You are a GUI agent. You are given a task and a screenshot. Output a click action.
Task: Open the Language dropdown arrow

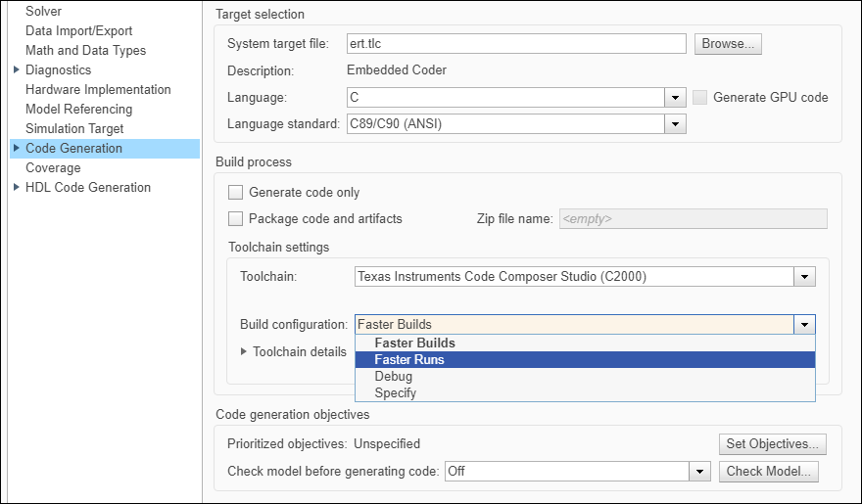675,98
